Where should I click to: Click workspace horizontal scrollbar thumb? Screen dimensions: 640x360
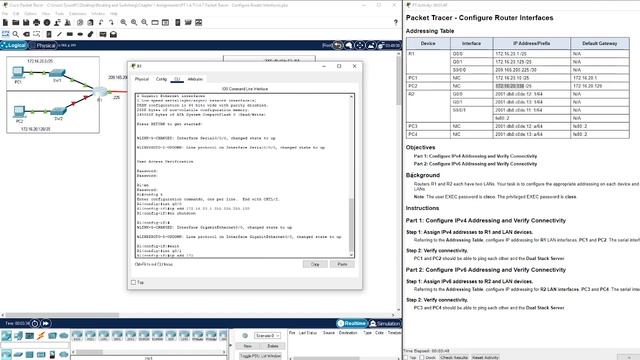(x=61, y=315)
